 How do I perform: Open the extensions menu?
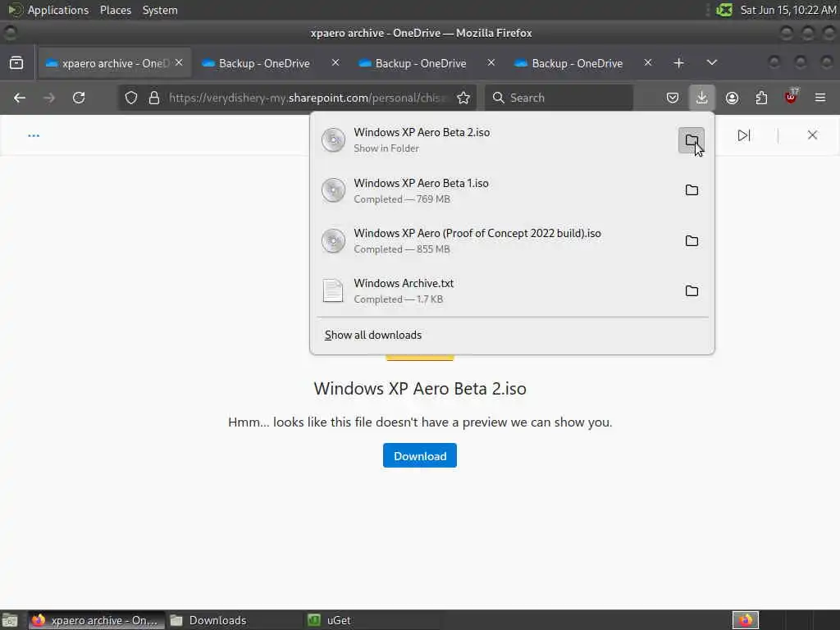click(x=761, y=98)
